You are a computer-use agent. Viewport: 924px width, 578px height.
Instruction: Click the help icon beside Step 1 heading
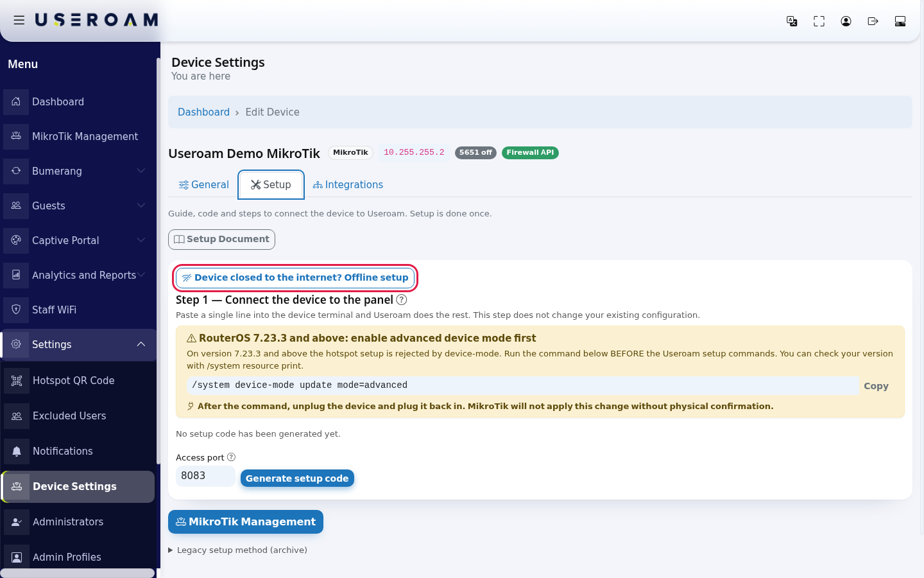coord(402,300)
